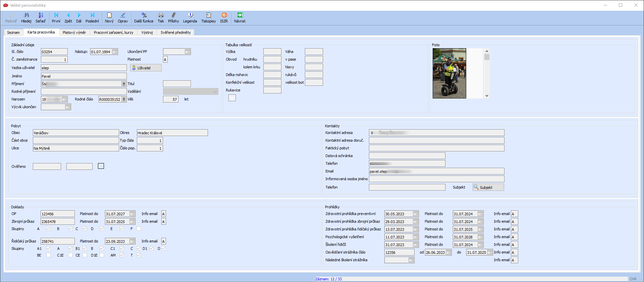
Task: Expand the Vzdělání dropdown
Action: 215,91
